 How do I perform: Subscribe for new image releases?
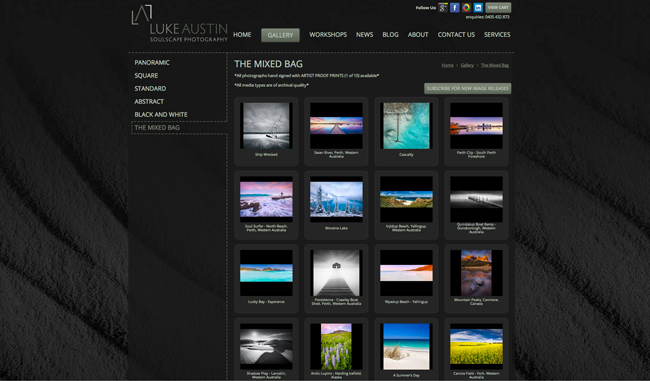tap(467, 88)
